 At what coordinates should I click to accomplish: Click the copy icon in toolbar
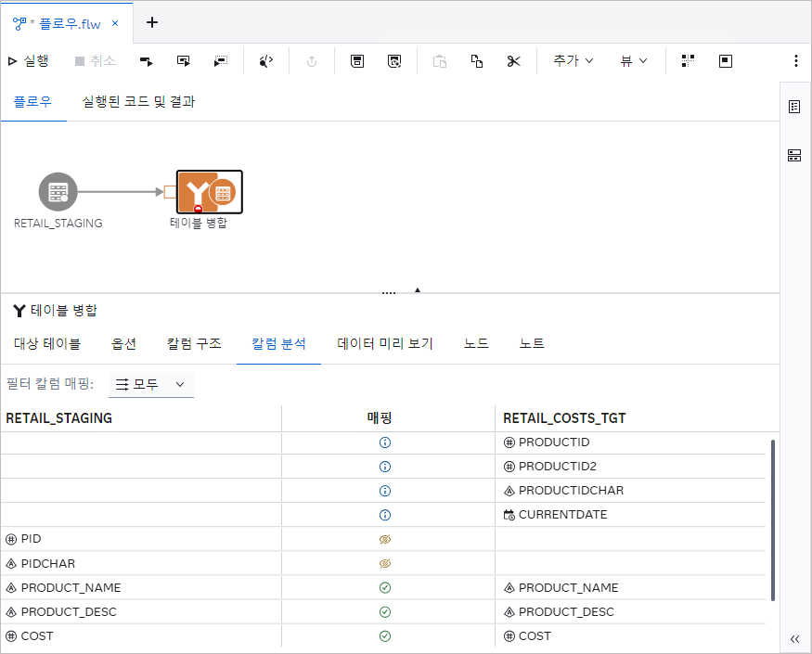coord(477,61)
